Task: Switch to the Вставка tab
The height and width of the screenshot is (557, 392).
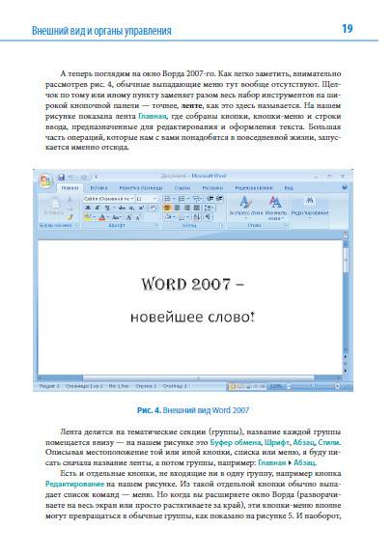Action: pos(98,187)
